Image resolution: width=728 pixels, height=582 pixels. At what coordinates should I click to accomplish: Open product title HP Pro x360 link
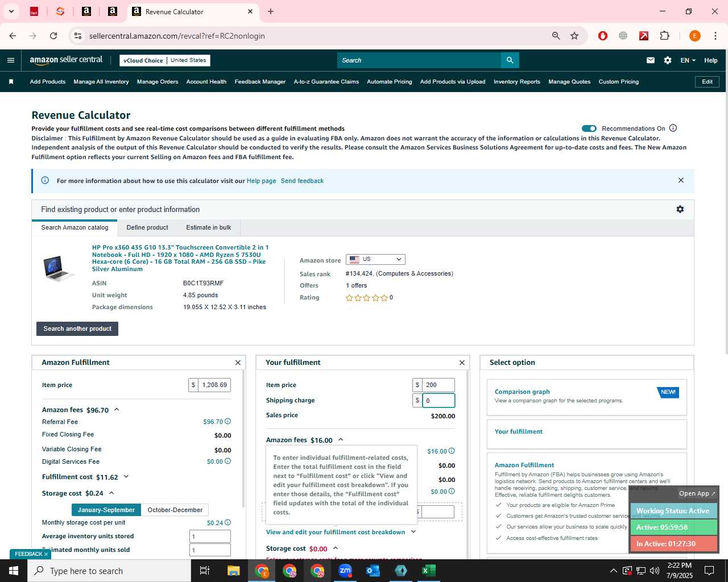coord(180,258)
